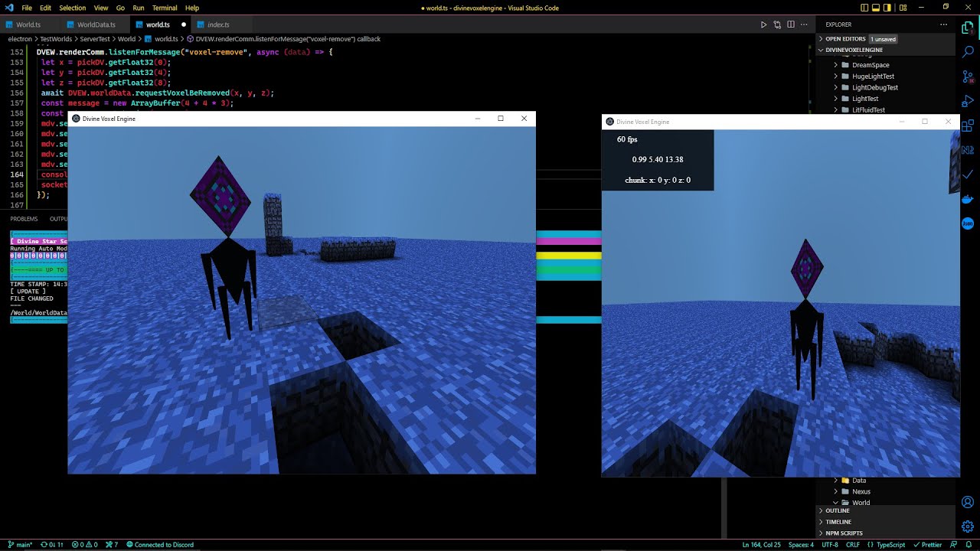
Task: Open the File menu
Action: (27, 8)
